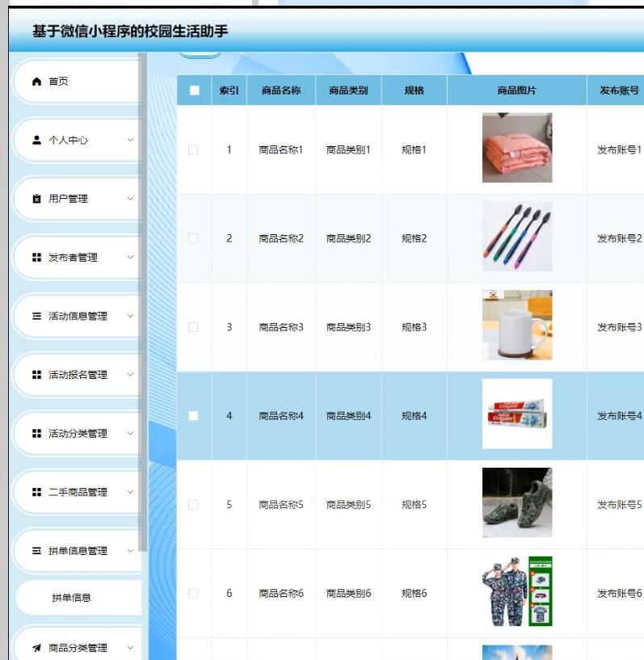Screen dimensions: 644x660
Task: Click the cell 商品类别5
Action: pyautogui.click(x=348, y=505)
